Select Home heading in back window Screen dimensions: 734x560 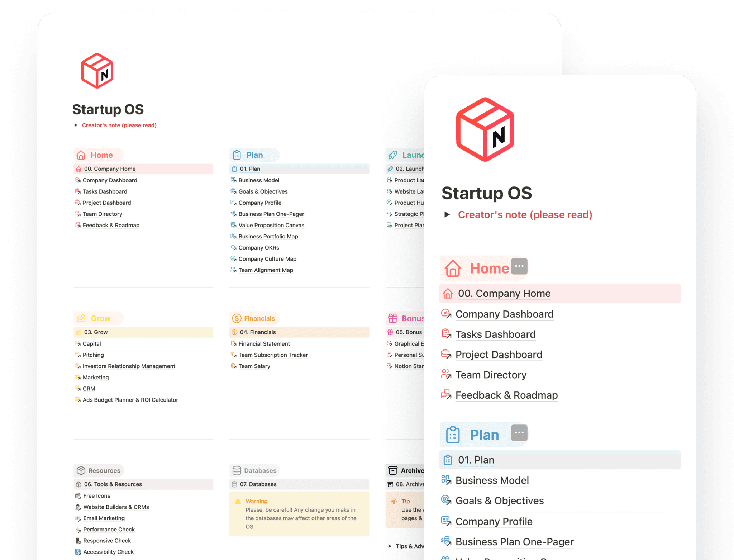[101, 155]
